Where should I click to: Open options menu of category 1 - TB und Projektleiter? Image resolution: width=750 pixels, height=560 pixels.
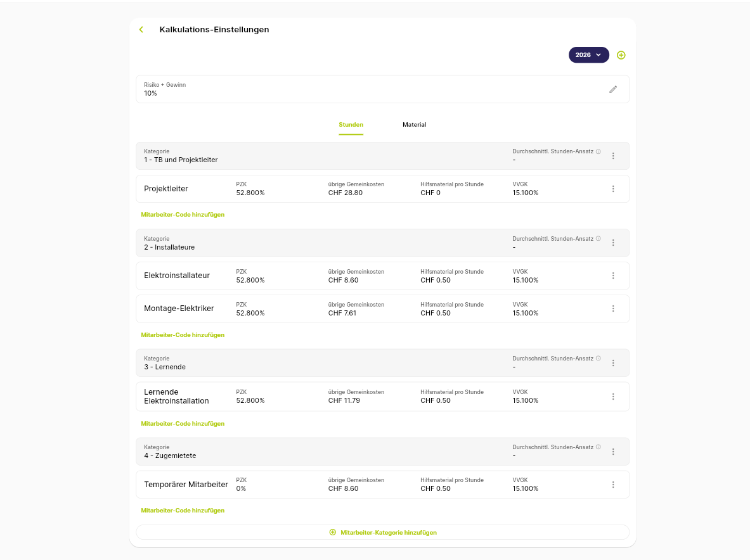pyautogui.click(x=612, y=156)
